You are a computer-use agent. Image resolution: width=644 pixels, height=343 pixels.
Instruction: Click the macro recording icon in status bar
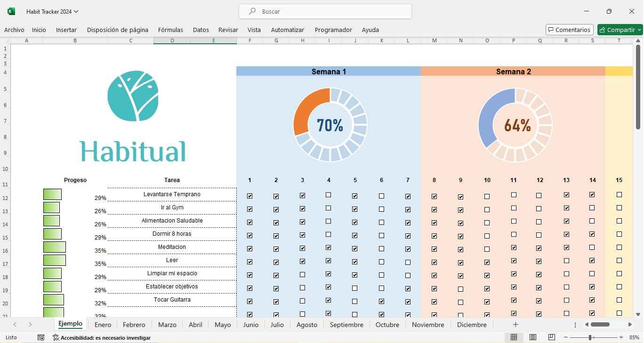coord(41,337)
